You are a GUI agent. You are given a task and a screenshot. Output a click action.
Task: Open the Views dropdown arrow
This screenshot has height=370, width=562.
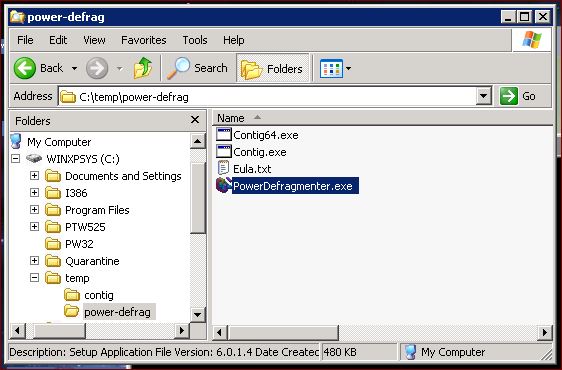point(348,68)
